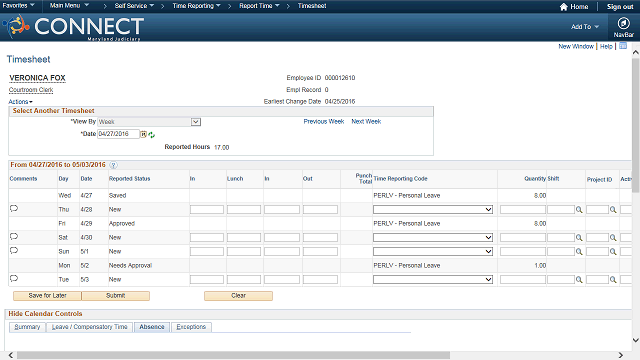640x360 pixels.
Task: Collapse the Hide Calendar Controls section
Action: click(45, 313)
